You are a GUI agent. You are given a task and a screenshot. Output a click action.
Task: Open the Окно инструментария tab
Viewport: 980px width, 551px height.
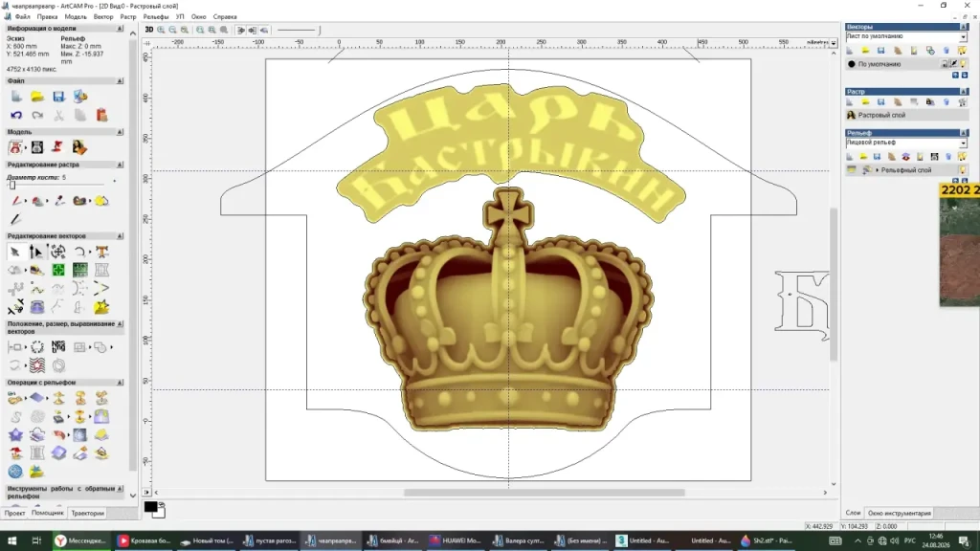point(900,513)
